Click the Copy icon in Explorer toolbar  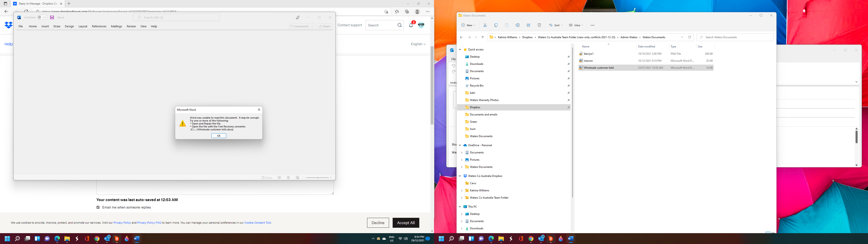point(496,25)
